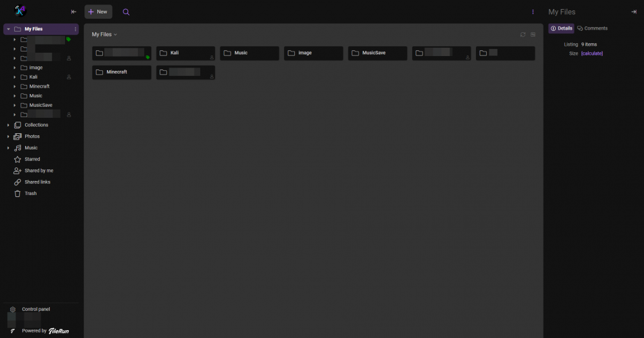Screen dimensions: 644x338
Task: Click shared user icon on Kali tile
Action: 211,57
